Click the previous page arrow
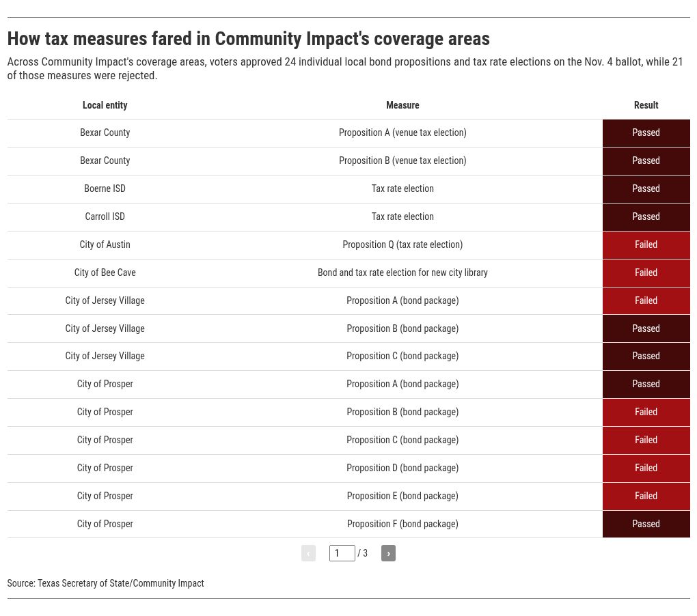The width and height of the screenshot is (697, 616). pyautogui.click(x=308, y=553)
